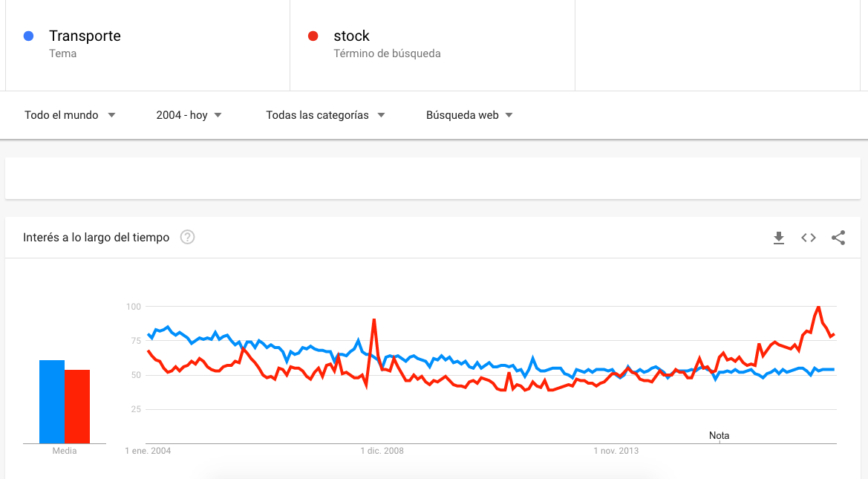
Task: Select the Transporte comparison card
Action: tap(147, 45)
